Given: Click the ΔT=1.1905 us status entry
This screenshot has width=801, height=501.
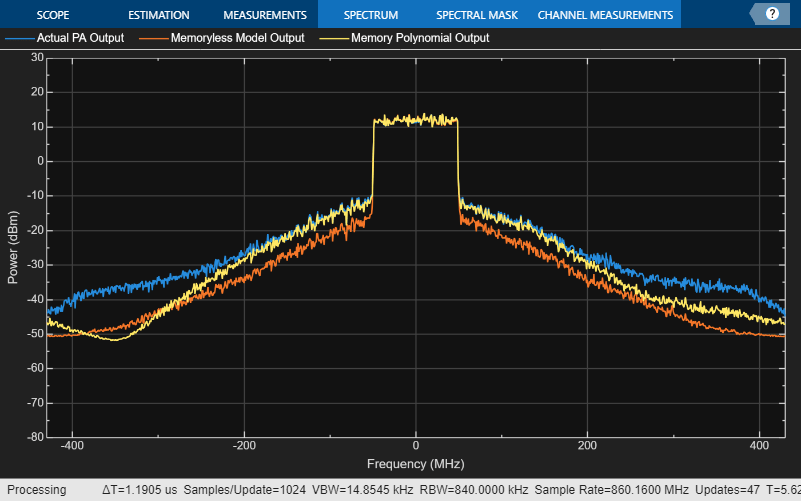Looking at the screenshot, I should tap(139, 490).
